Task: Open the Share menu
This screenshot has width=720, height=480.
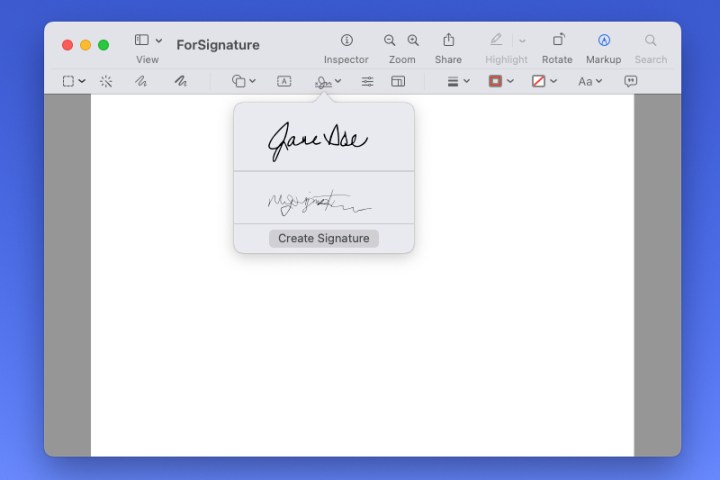Action: pos(448,41)
